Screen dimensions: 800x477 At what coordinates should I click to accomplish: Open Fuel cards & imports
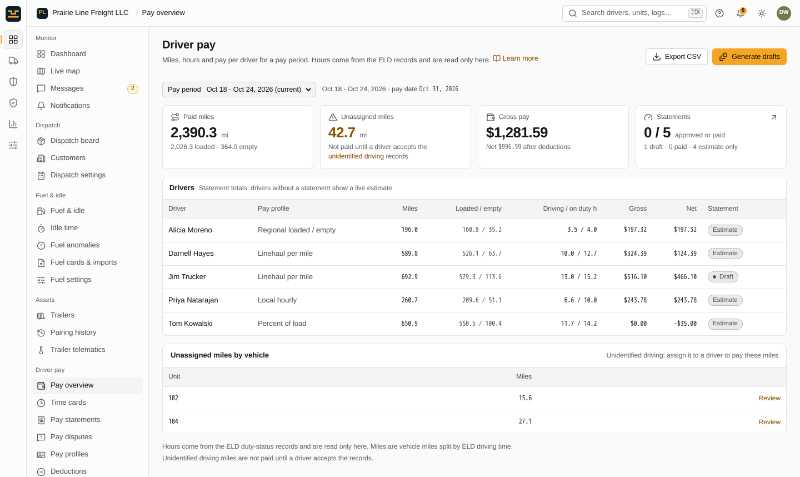89,262
